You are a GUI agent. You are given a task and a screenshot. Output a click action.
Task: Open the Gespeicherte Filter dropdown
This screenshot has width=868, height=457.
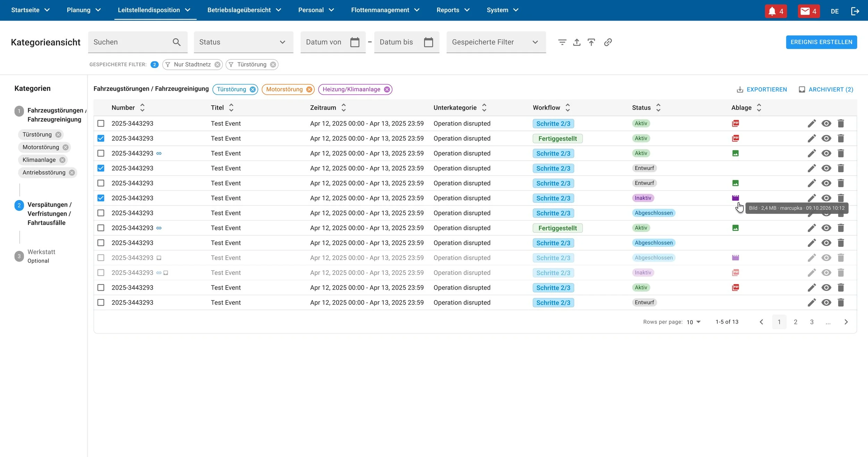point(496,42)
